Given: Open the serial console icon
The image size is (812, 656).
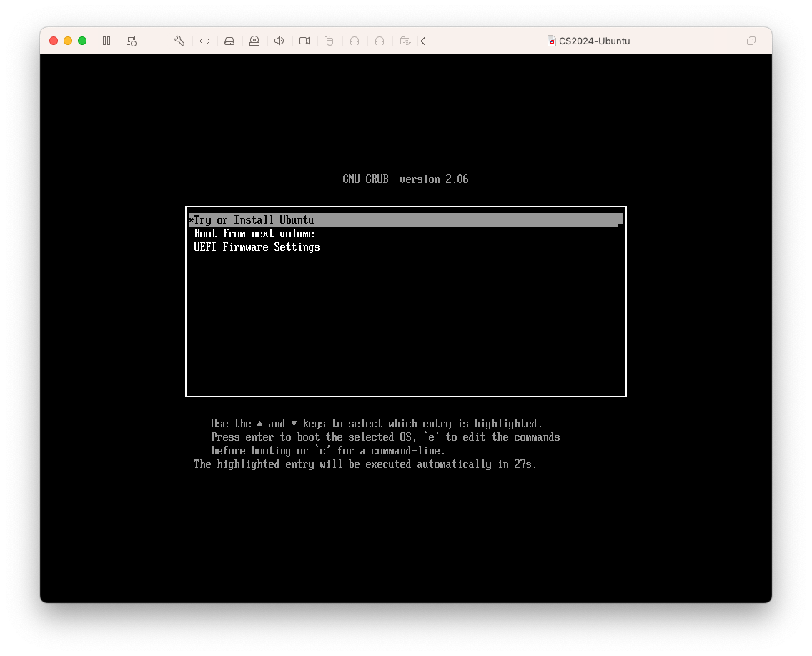Looking at the screenshot, I should pyautogui.click(x=204, y=41).
